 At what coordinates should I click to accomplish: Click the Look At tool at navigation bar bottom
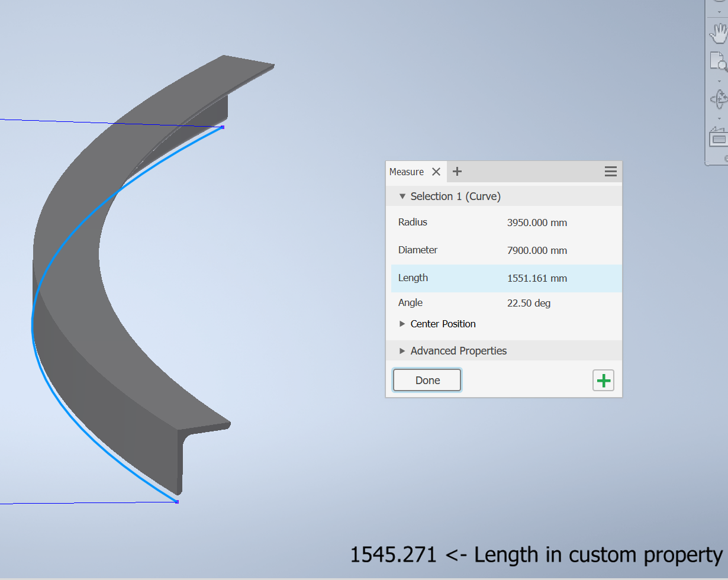tap(718, 137)
